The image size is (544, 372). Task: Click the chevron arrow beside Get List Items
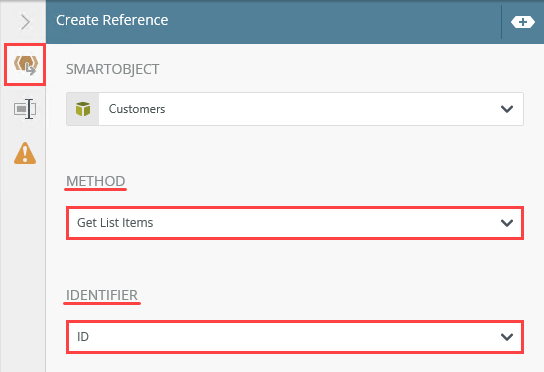point(507,223)
